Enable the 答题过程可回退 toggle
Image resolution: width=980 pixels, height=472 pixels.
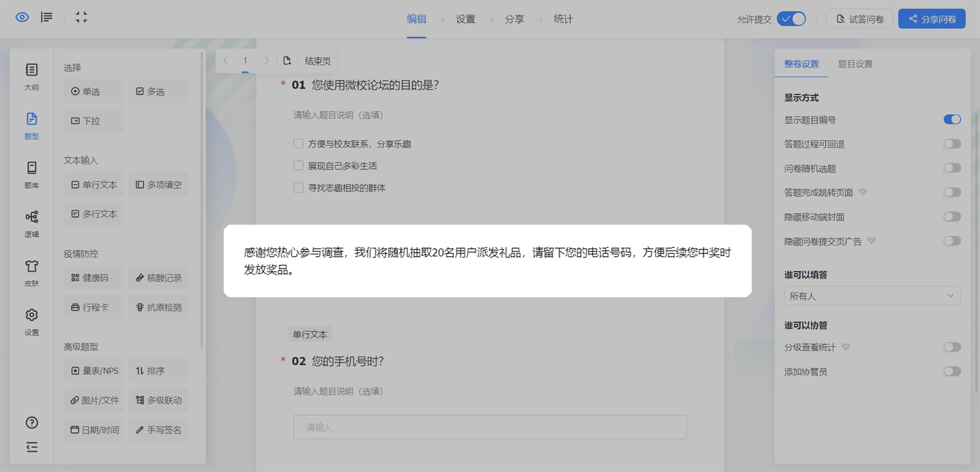click(951, 144)
